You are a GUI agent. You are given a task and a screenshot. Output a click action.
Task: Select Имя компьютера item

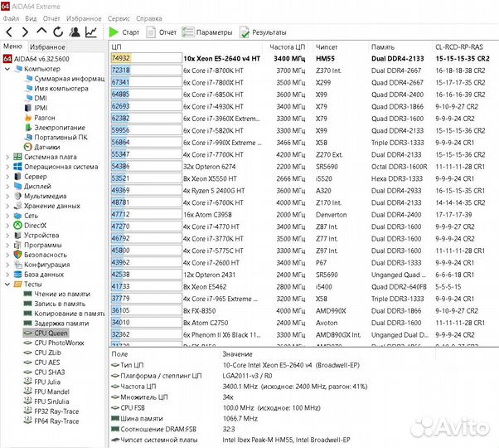[x=61, y=89]
